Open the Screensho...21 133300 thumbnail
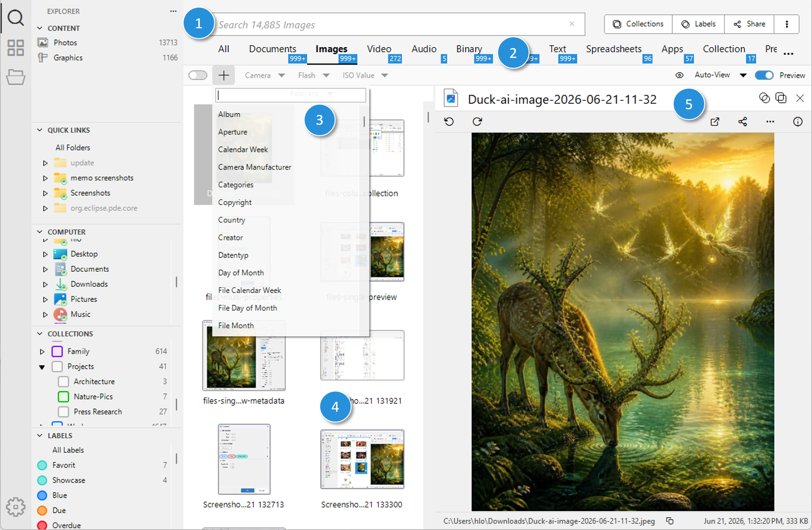The image size is (812, 530). [362, 459]
